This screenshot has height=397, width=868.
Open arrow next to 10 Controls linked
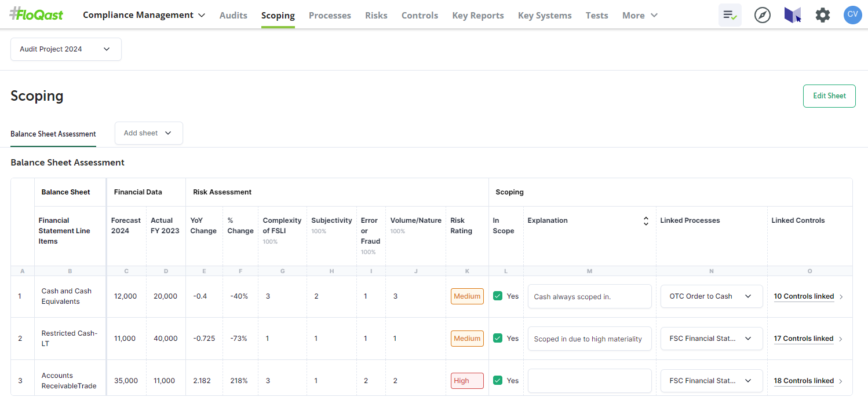click(841, 297)
